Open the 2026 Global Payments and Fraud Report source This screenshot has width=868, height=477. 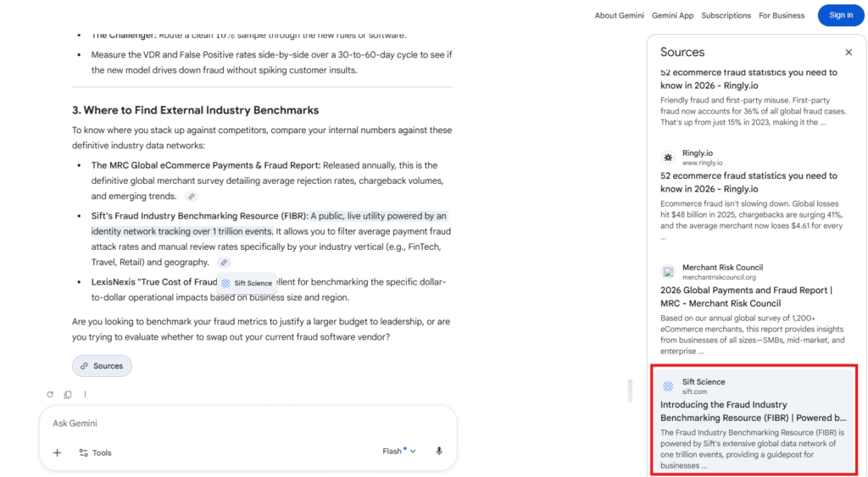[746, 297]
